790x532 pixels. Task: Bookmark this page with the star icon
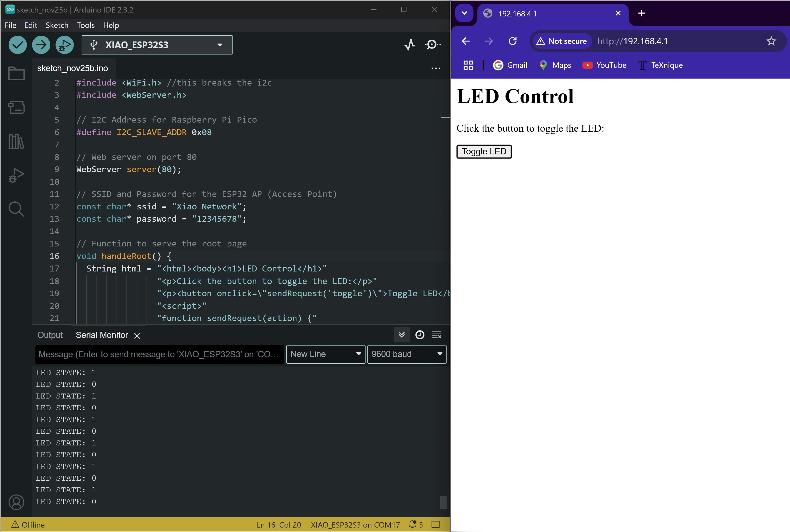771,41
